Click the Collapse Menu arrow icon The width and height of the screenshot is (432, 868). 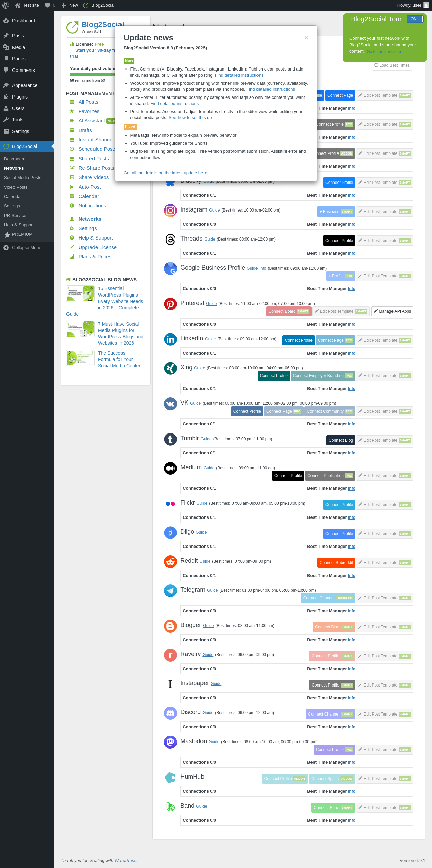pos(6,248)
